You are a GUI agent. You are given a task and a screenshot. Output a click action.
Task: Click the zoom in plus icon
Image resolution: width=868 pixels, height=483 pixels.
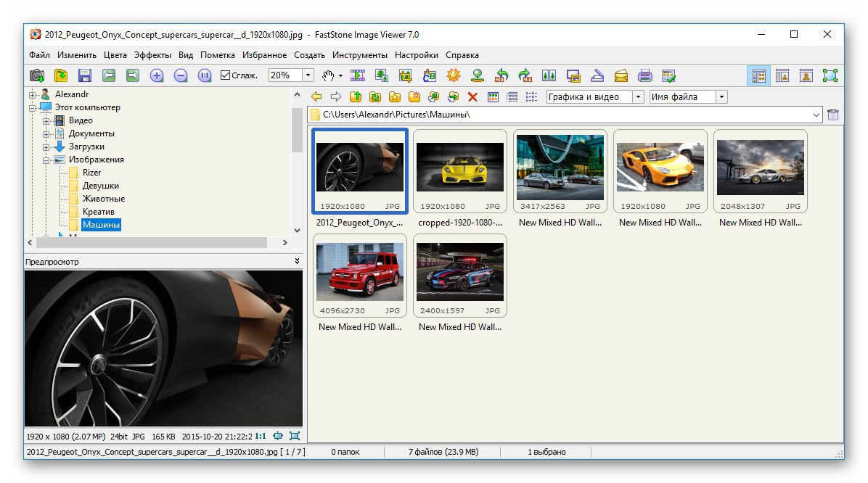(157, 75)
